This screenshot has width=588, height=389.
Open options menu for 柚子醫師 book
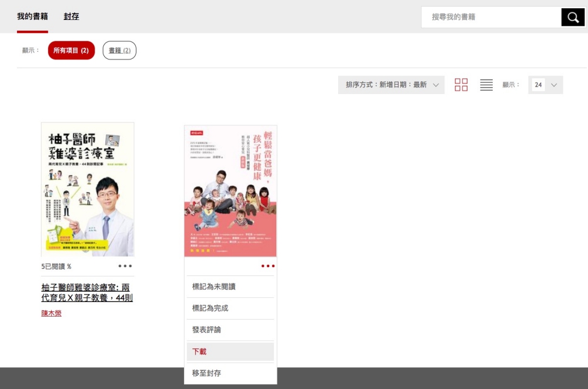click(125, 266)
